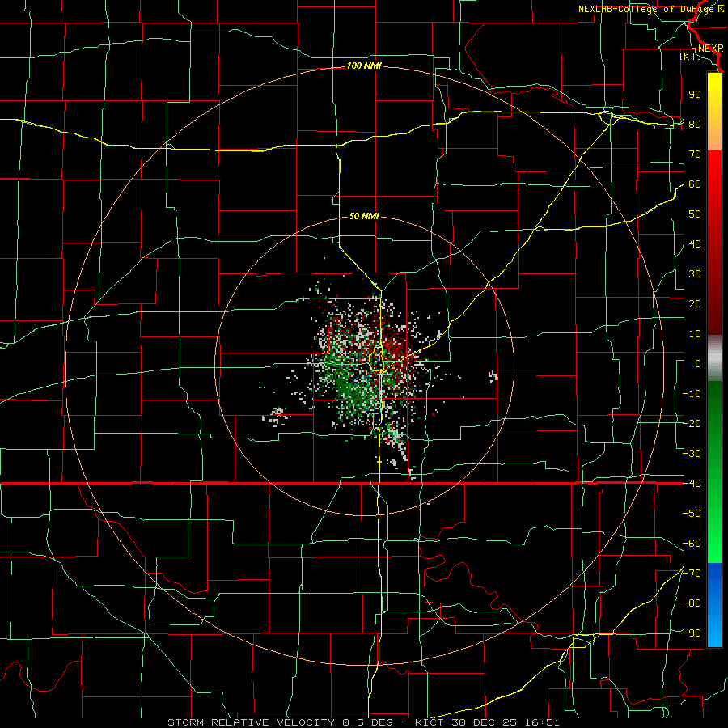Click the '100 NMI' range ring label

pyautogui.click(x=364, y=66)
